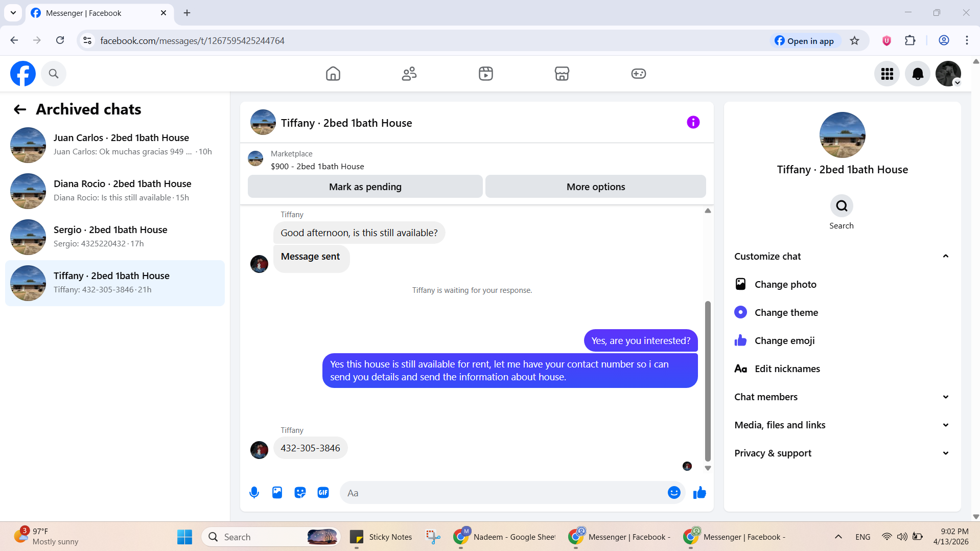Open the shield extension icon in toolbar

click(886, 40)
